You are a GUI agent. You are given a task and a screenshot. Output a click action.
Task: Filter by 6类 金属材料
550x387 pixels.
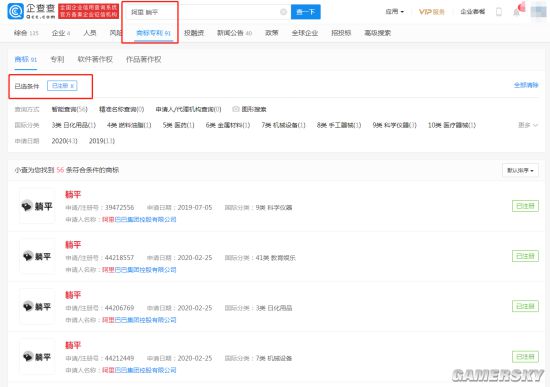[x=228, y=125]
